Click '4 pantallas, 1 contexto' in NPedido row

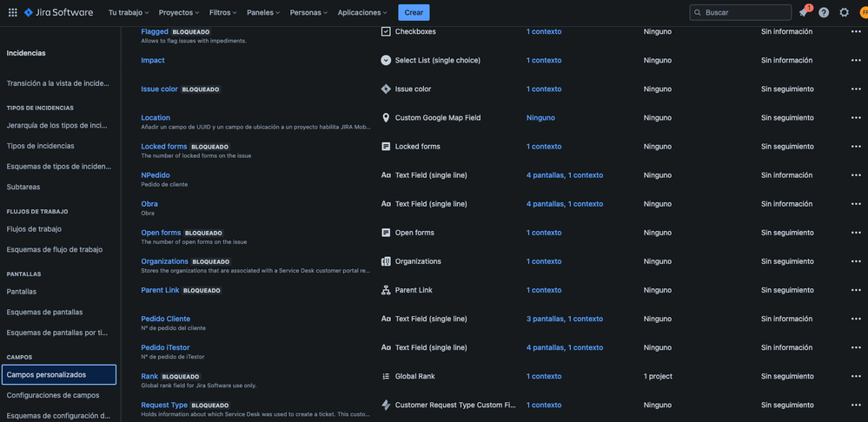tap(565, 175)
